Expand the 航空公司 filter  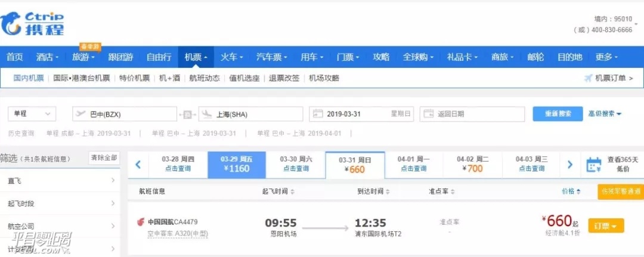click(x=60, y=226)
